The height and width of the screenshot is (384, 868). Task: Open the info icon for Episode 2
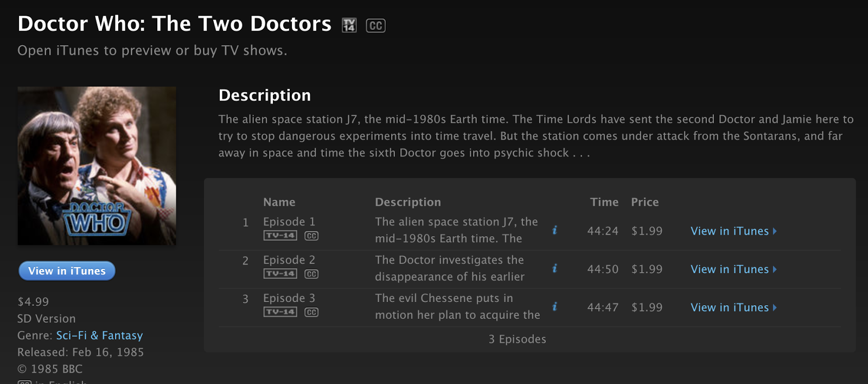(554, 268)
